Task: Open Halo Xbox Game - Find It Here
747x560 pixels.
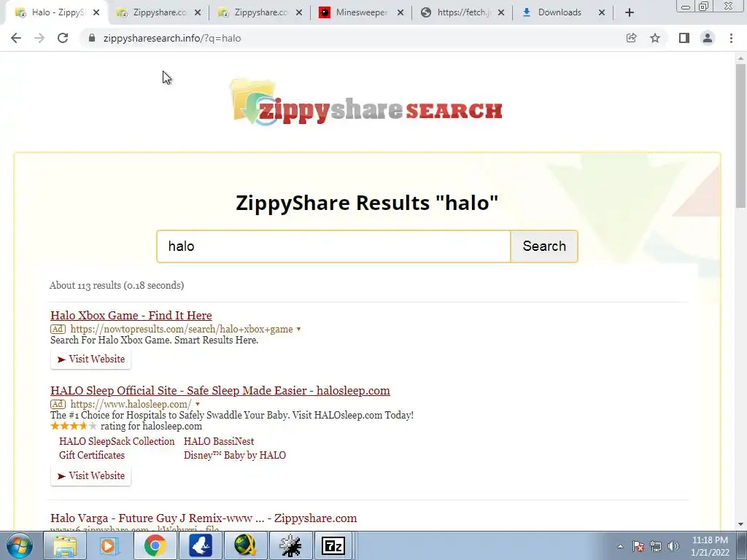Action: click(131, 315)
